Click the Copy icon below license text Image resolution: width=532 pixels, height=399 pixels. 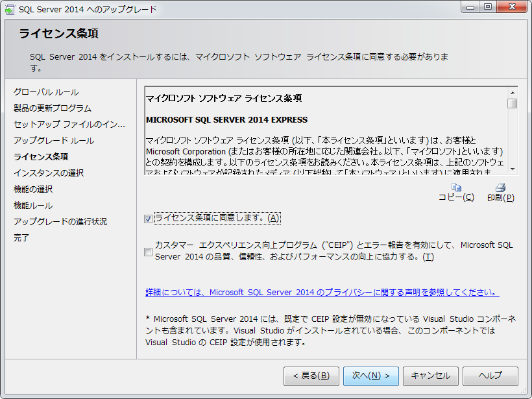point(456,187)
